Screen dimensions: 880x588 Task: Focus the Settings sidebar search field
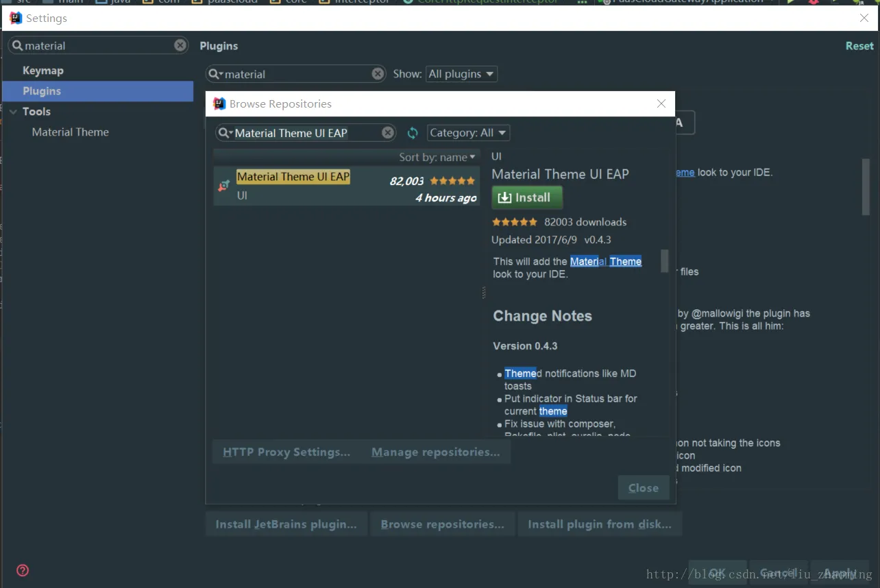tap(98, 45)
